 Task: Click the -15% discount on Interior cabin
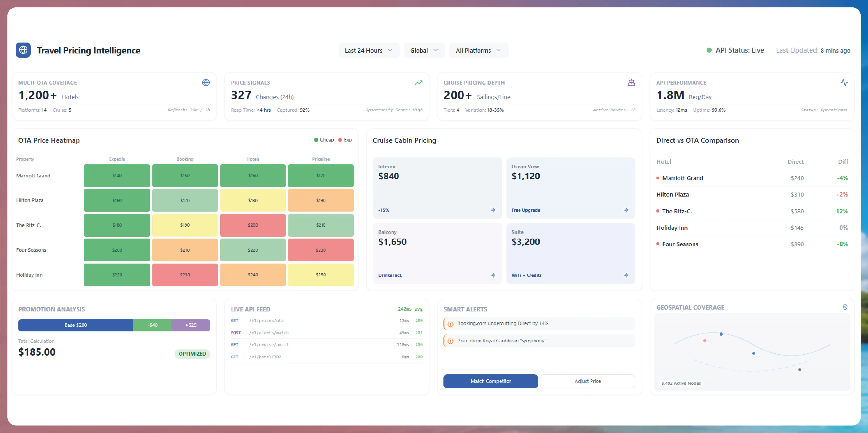coord(383,210)
